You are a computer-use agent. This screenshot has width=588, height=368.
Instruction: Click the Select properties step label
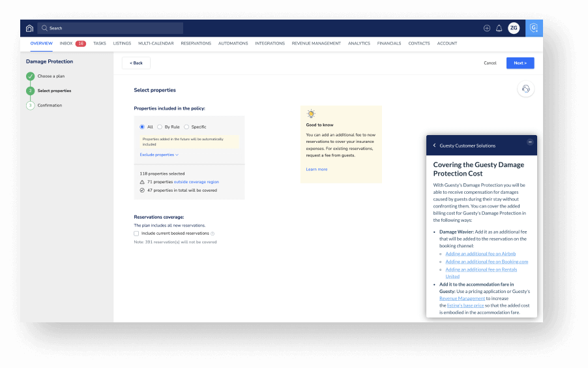click(x=54, y=91)
